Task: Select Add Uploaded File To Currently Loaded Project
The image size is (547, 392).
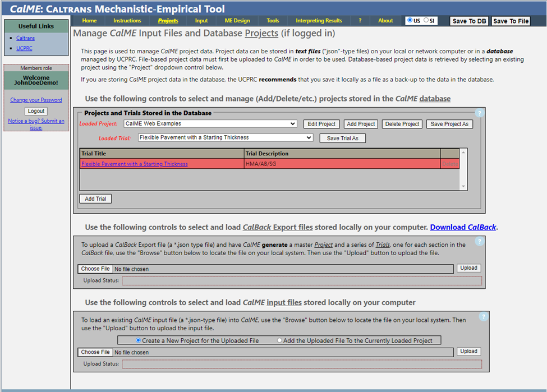Action: tap(280, 340)
